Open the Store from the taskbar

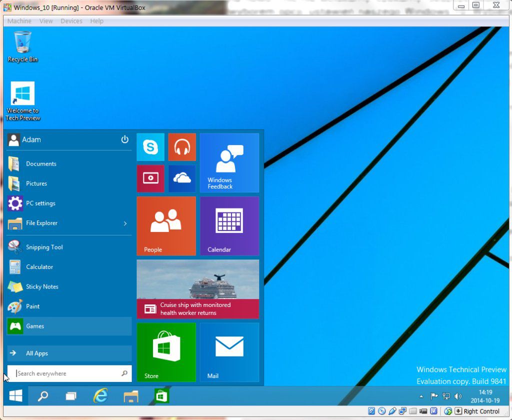pyautogui.click(x=161, y=396)
